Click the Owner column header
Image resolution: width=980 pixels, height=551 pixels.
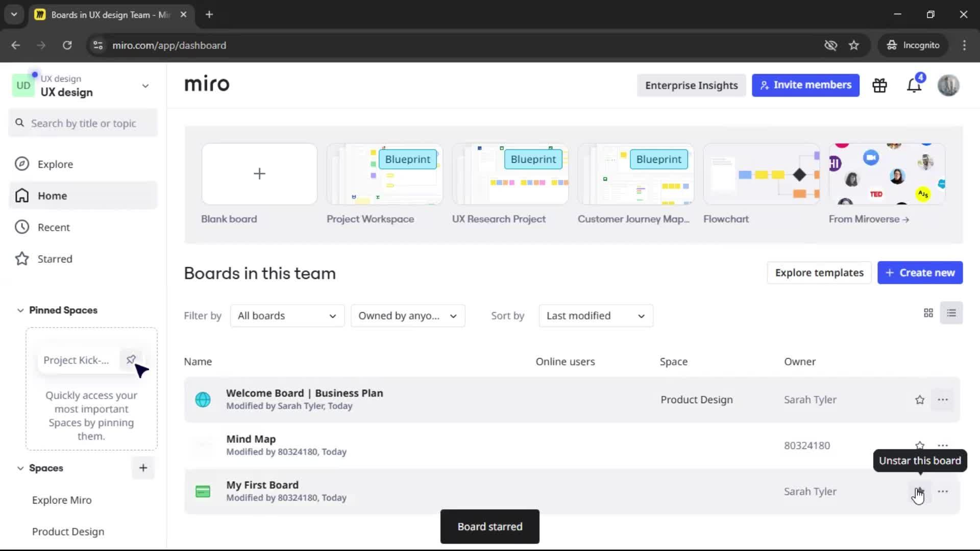[799, 362]
